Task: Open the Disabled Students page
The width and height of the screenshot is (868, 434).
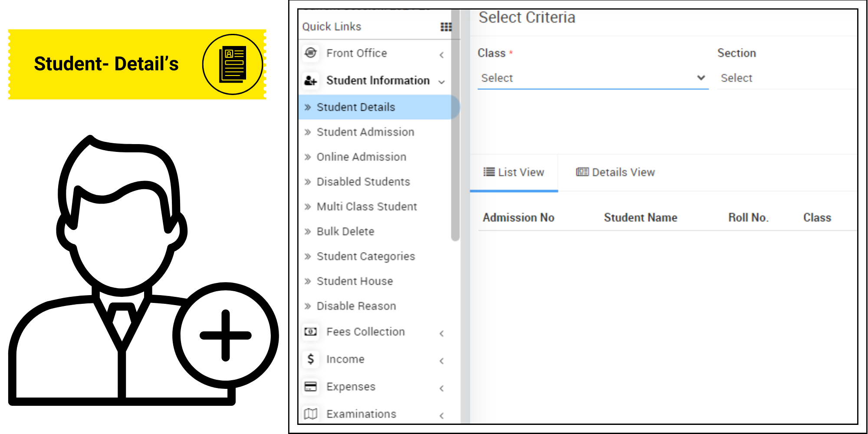Action: pyautogui.click(x=363, y=181)
